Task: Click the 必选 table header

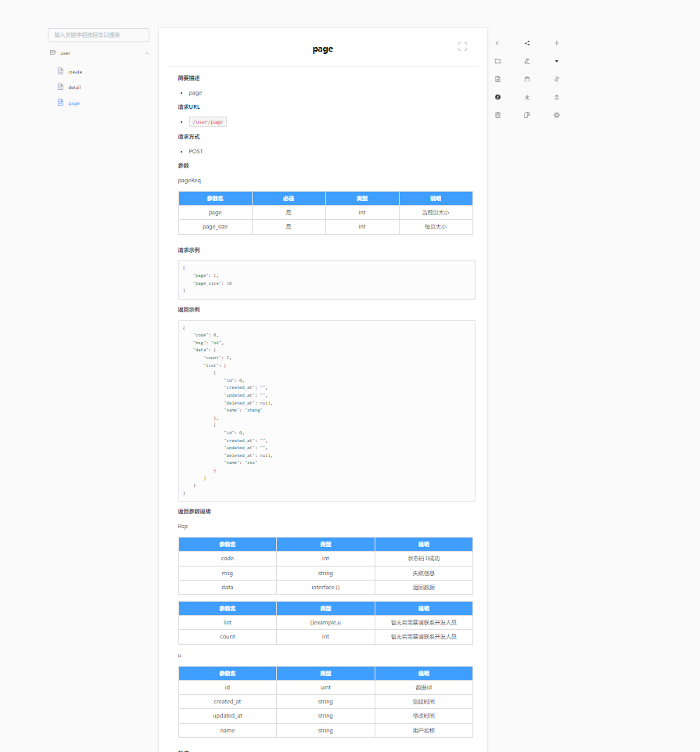Action: [x=289, y=199]
